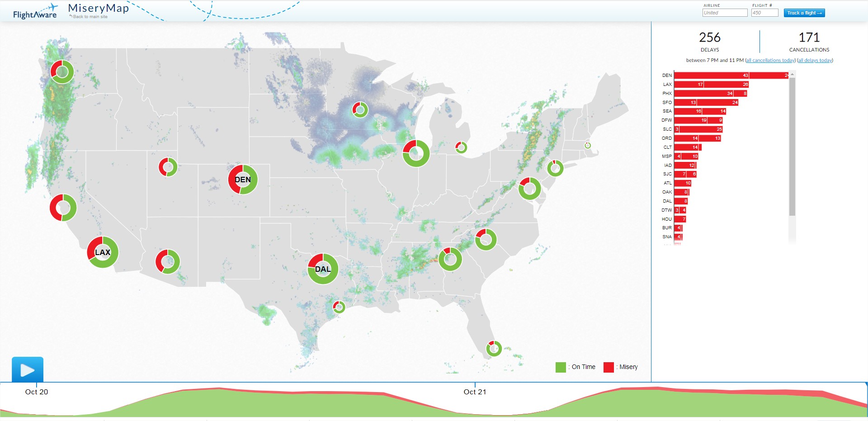Click the DTW bar in chart
Viewport: 868px width, 421px height.
(680, 210)
